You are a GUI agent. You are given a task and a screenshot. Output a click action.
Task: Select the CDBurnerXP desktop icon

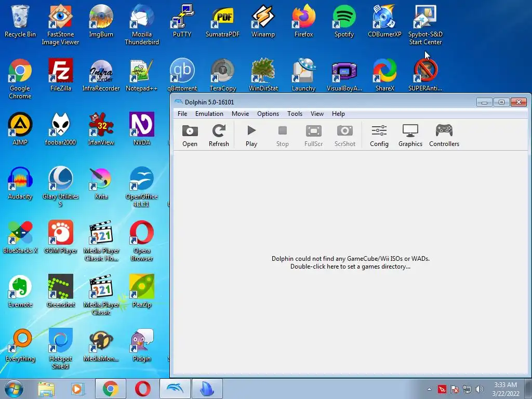point(384,21)
